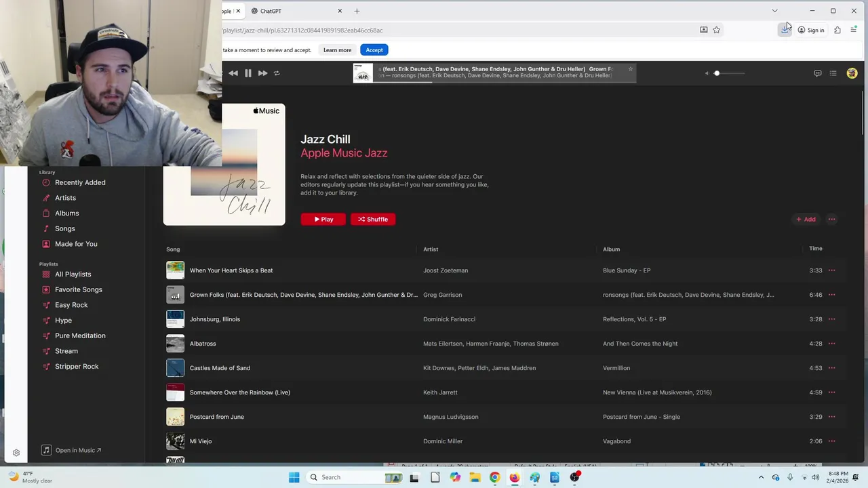
Task: Click the Grown Folks now-playing artwork icon
Action: [175, 294]
